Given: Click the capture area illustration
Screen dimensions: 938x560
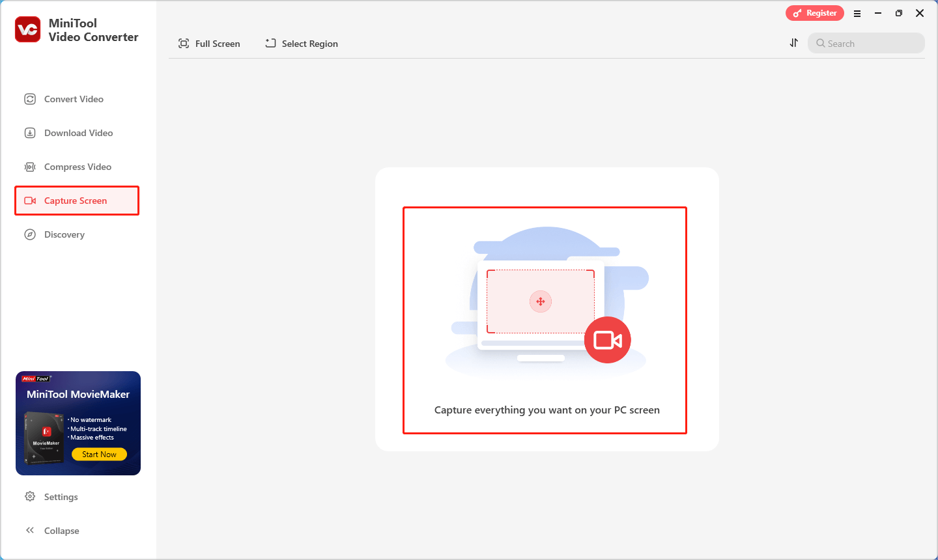Looking at the screenshot, I should tap(547, 303).
